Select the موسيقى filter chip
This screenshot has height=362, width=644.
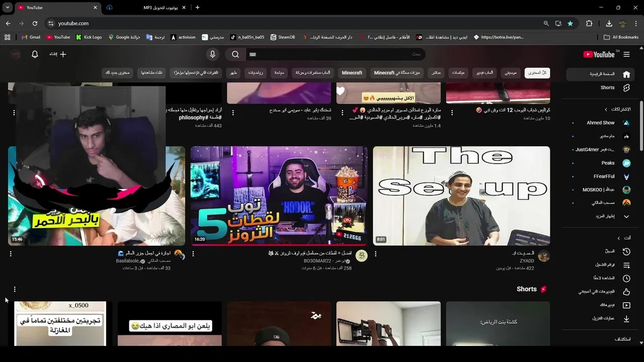[x=511, y=73]
